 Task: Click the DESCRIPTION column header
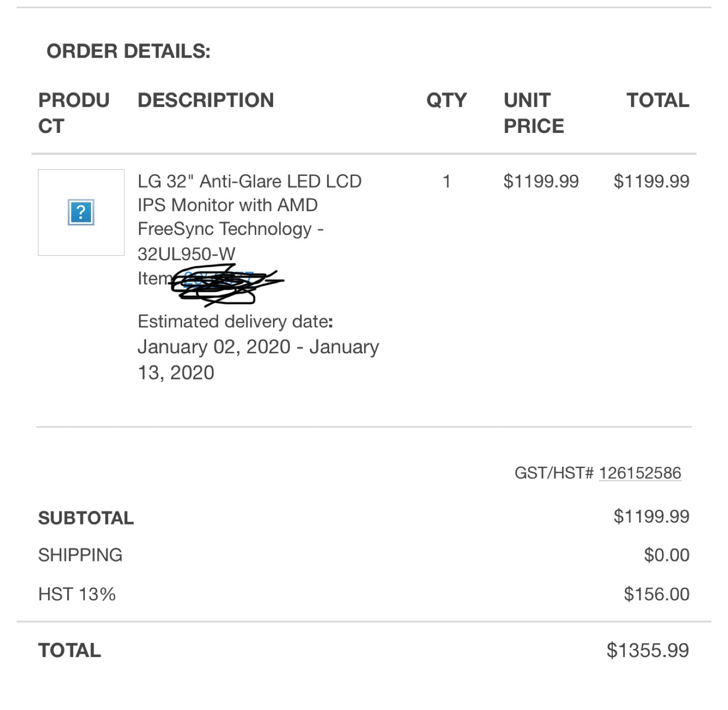click(x=206, y=100)
